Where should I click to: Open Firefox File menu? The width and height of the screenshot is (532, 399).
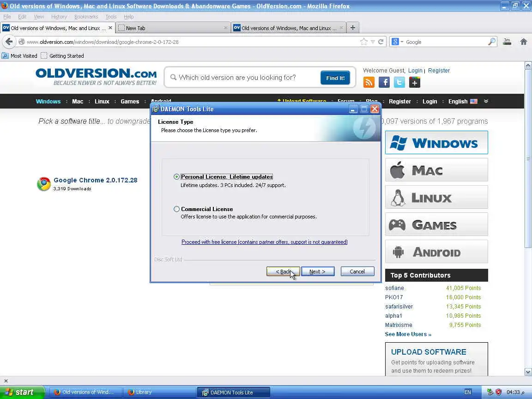coord(7,17)
